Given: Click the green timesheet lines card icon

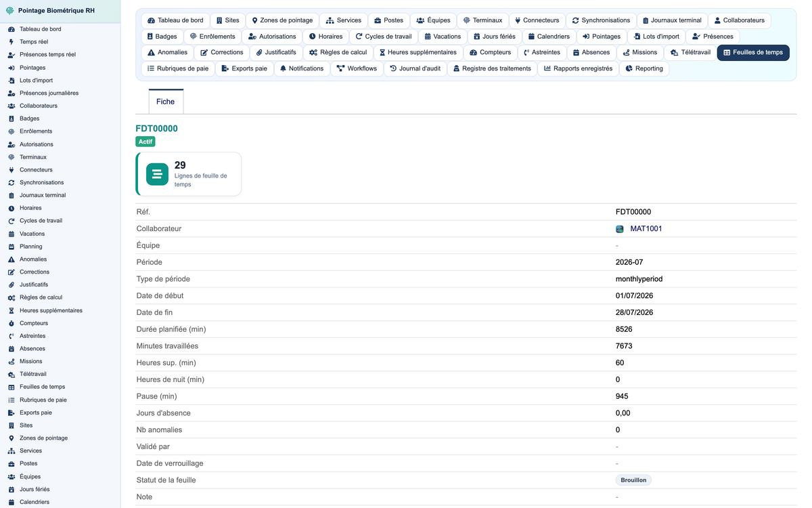Looking at the screenshot, I should [157, 174].
